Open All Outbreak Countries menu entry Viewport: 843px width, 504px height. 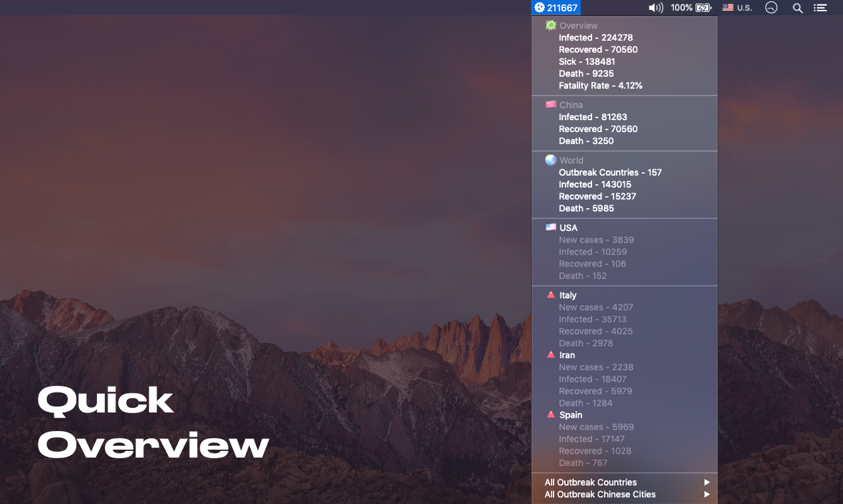[x=625, y=482]
